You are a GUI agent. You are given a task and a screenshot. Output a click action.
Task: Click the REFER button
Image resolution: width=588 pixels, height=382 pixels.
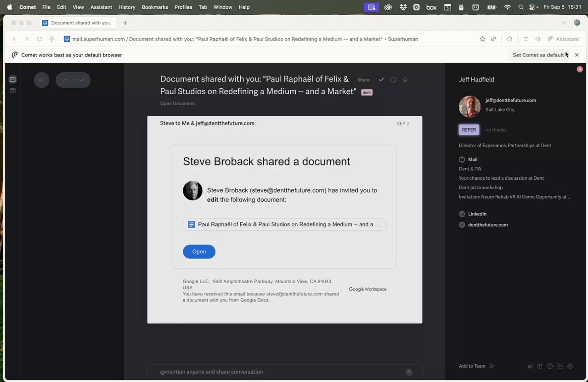(x=469, y=130)
